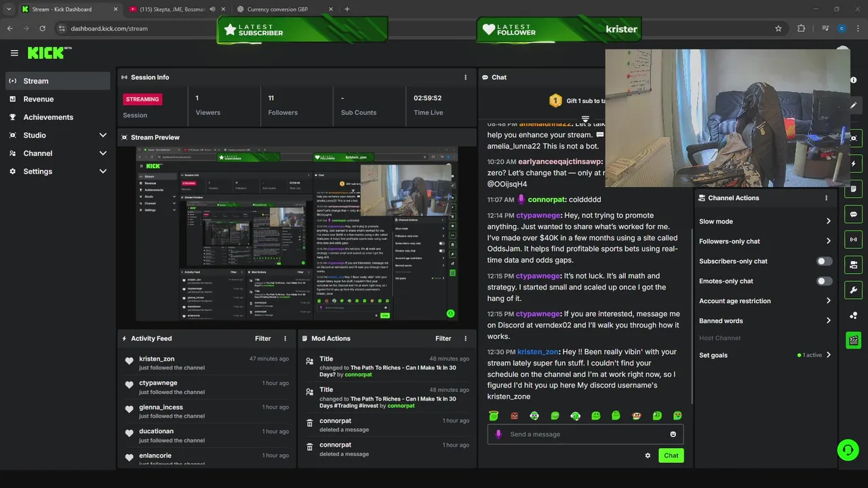Viewport: 868px width, 488px height.
Task: Open Slow mode options
Action: 765,221
